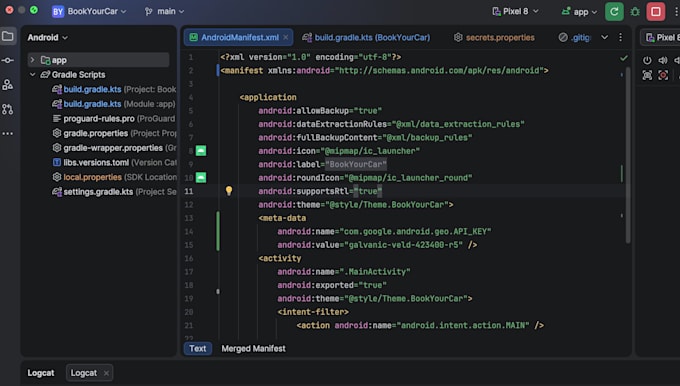Viewport: 680px width, 386px height.
Task: Open the Commit tool window icon
Action: [8, 60]
